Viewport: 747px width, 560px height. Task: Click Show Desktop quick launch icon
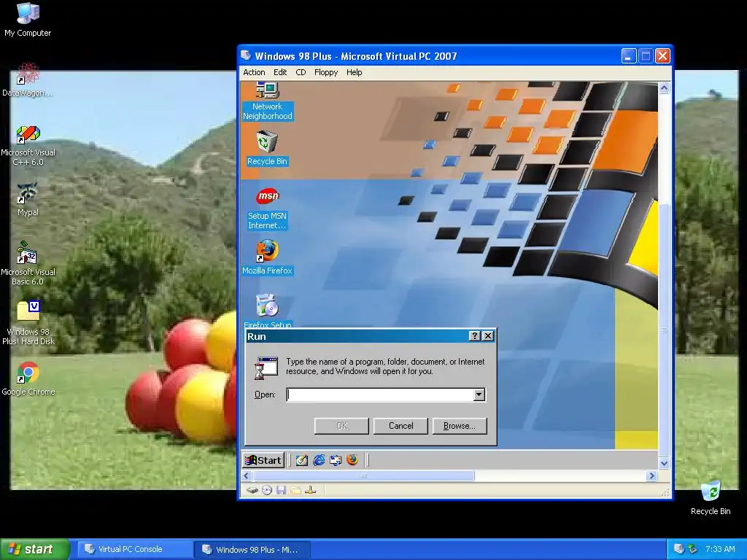pos(301,460)
